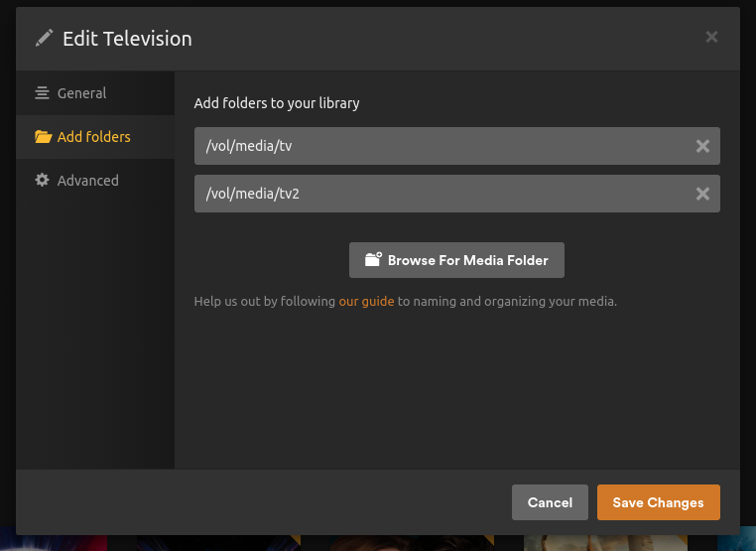Click the General tab's lines icon
Screen dimensions: 756x551
coord(42,93)
